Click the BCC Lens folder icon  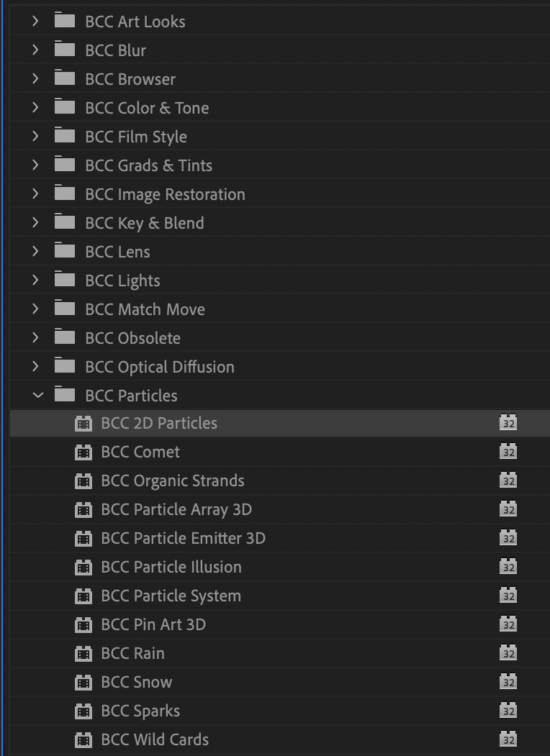(65, 251)
